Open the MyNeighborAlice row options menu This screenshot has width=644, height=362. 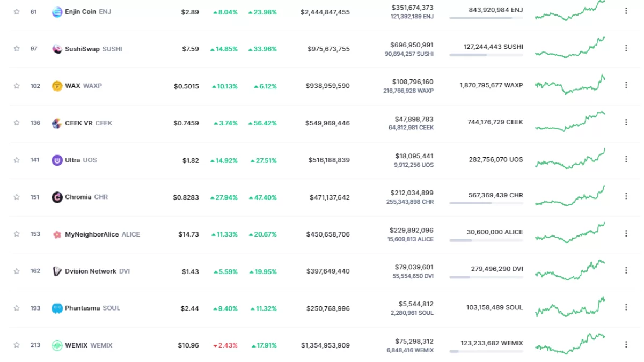pos(626,233)
